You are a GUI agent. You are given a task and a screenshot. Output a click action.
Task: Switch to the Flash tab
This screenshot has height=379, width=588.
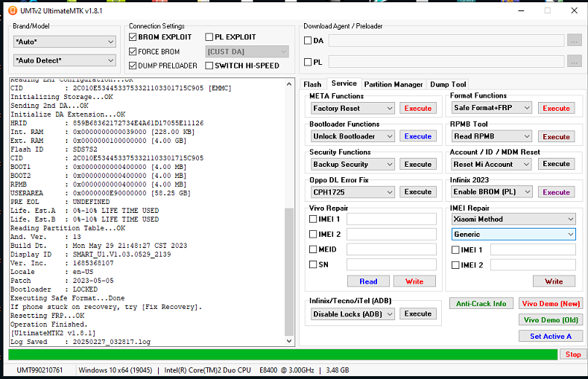[x=312, y=84]
